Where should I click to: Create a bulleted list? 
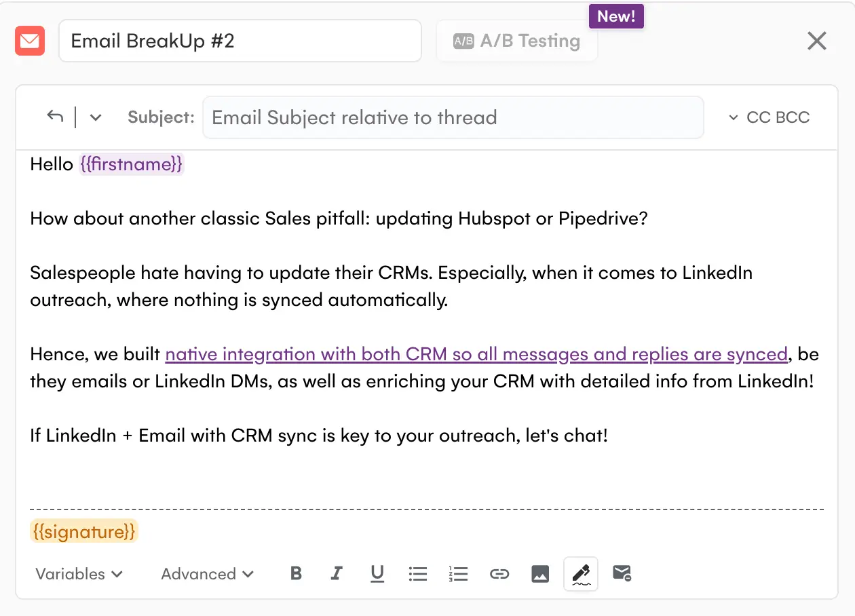(418, 573)
